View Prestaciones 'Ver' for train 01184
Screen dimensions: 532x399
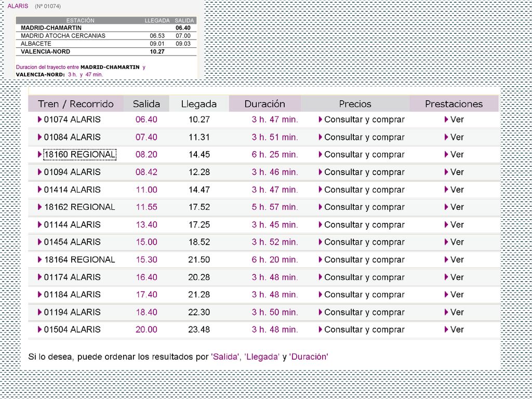[x=457, y=295]
